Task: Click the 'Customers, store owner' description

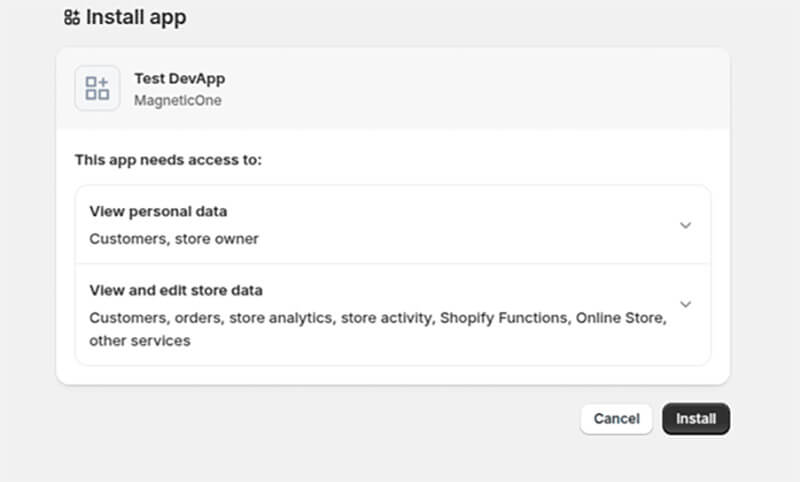Action: (x=174, y=239)
